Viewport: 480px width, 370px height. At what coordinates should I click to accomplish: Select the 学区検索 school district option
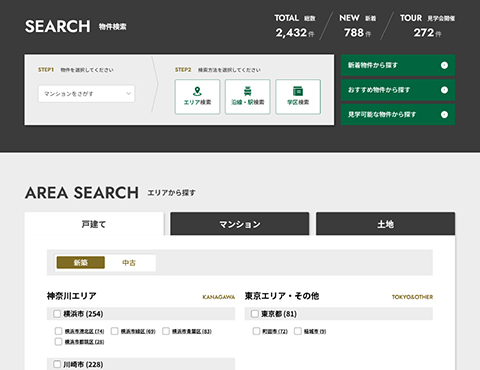(298, 97)
